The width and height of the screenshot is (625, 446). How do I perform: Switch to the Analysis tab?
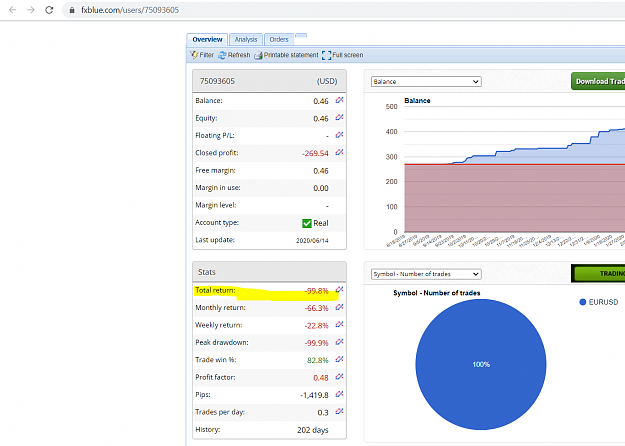[246, 39]
